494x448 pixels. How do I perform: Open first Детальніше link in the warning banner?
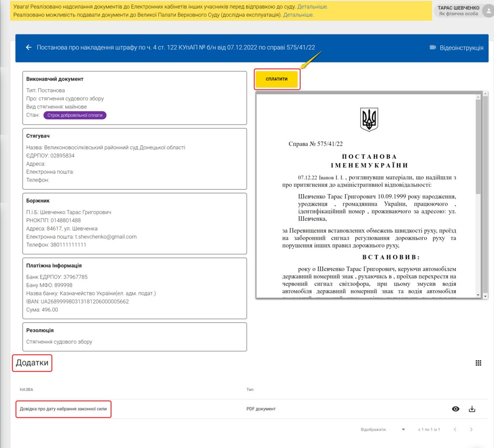click(x=312, y=7)
